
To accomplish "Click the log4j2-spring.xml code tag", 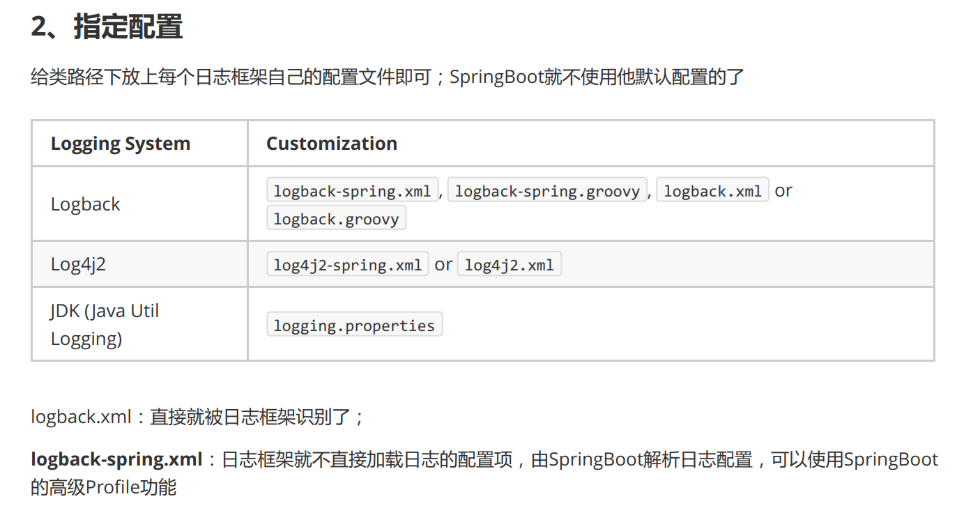I will [347, 265].
